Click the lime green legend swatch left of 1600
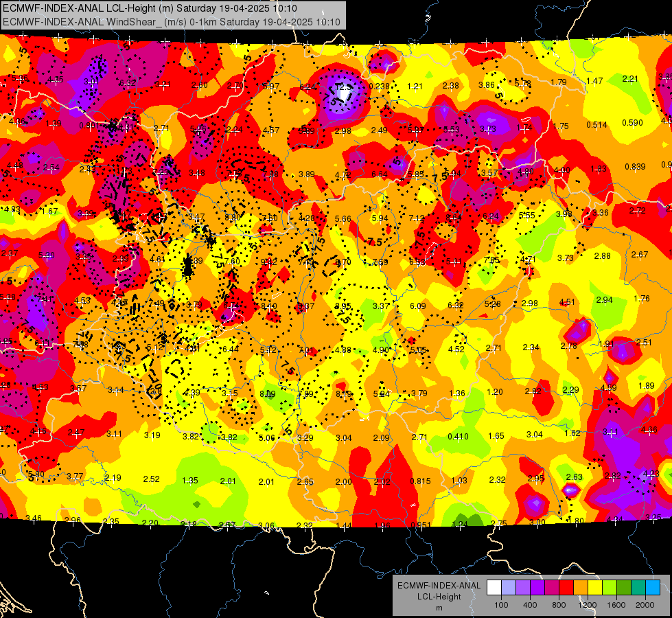 [x=610, y=588]
